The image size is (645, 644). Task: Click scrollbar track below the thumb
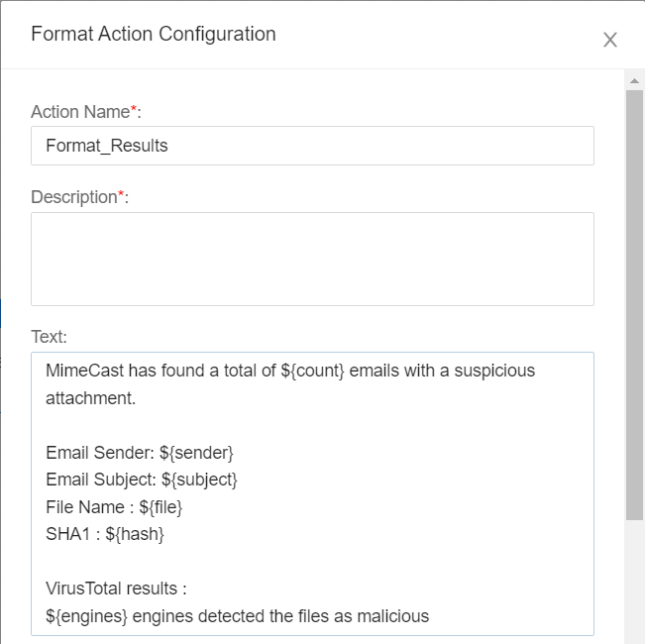click(635, 585)
